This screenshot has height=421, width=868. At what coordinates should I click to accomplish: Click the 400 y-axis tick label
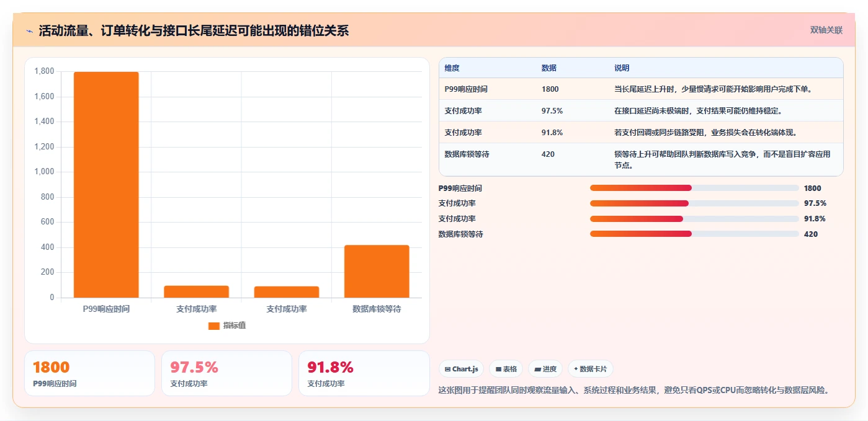(x=48, y=247)
